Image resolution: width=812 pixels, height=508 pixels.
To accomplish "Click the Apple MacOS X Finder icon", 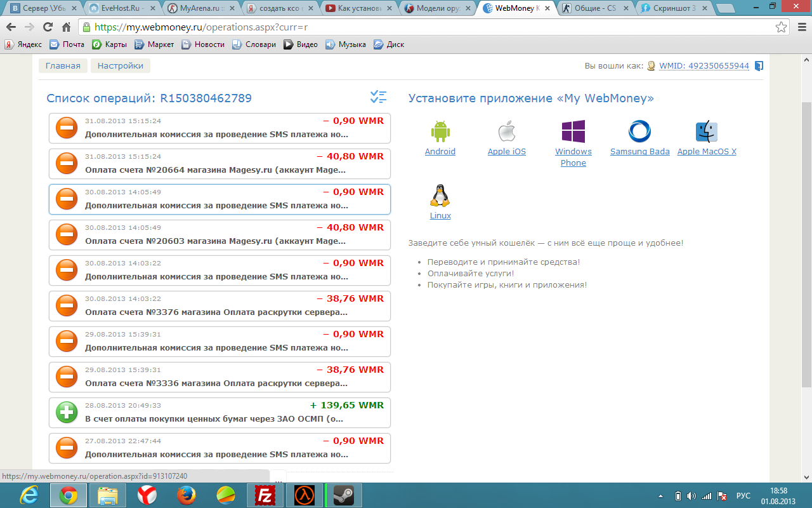I will [x=707, y=131].
